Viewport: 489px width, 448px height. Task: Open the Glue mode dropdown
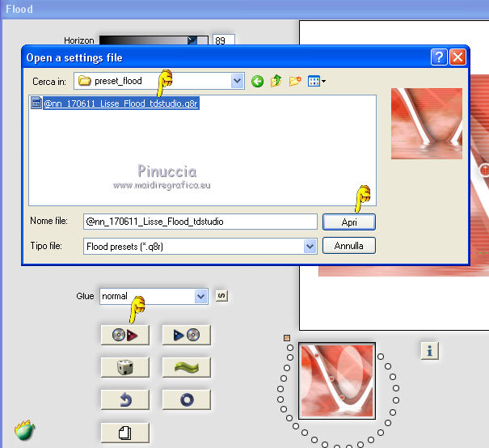(x=200, y=297)
